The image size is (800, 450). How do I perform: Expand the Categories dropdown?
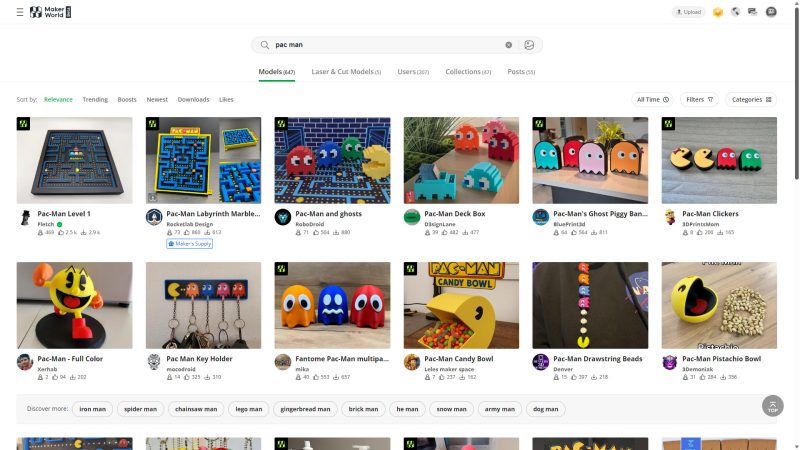tap(752, 100)
